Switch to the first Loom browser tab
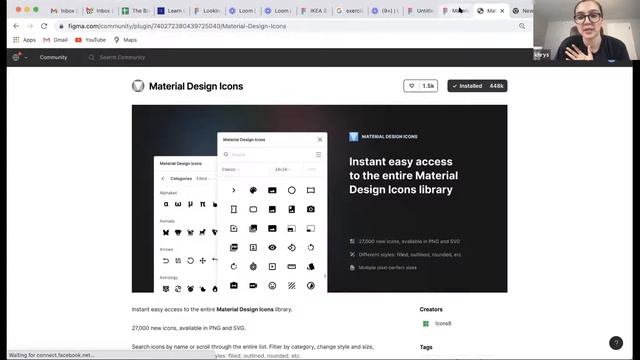Screen dimensions: 640x360 click(x=242, y=11)
